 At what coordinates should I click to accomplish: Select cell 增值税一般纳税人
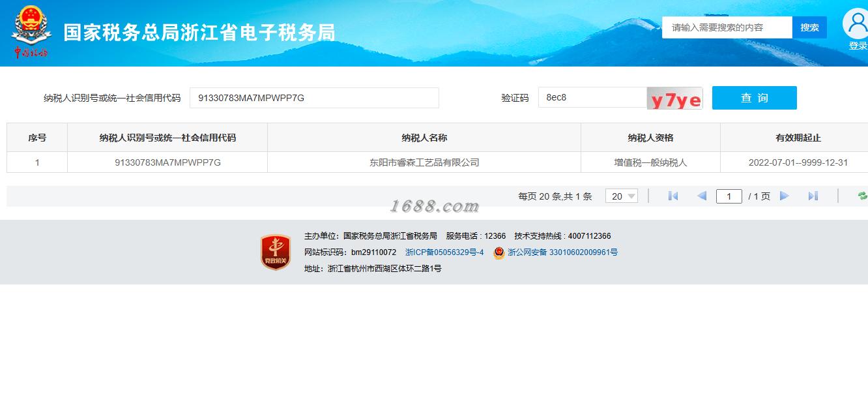[650, 162]
